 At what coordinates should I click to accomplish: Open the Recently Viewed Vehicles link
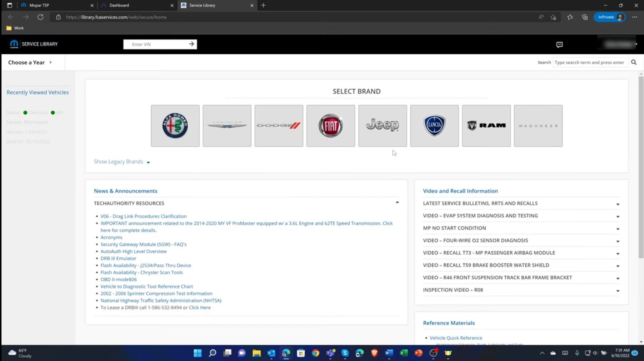pyautogui.click(x=37, y=92)
